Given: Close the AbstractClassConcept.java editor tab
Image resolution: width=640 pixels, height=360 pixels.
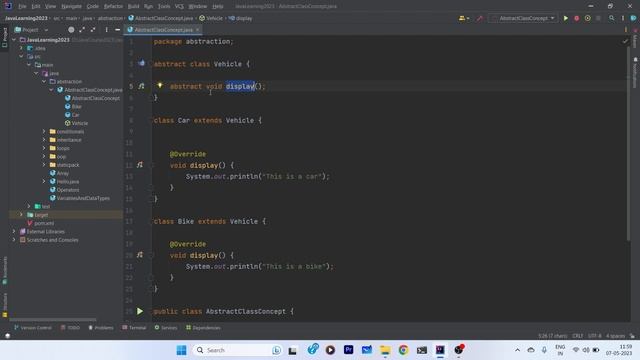Looking at the screenshot, I should 198,30.
